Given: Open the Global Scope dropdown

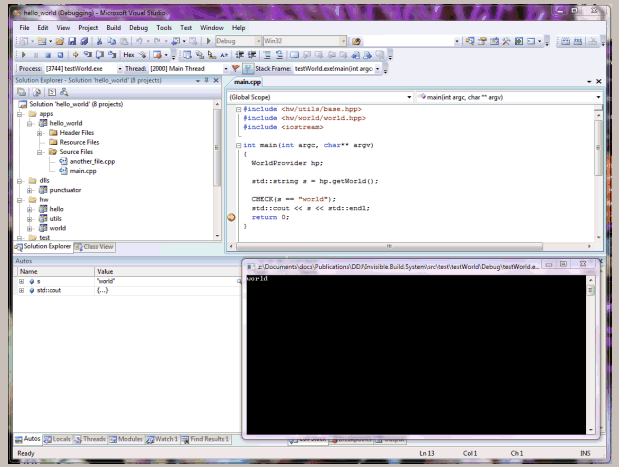Looking at the screenshot, I should click(x=408, y=97).
